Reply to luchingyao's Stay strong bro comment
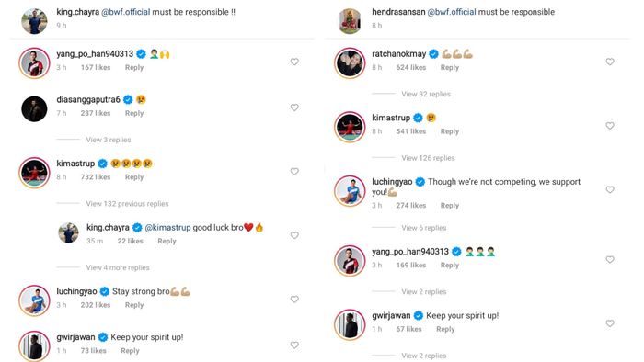Viewport: 644px width, 362px height. [134, 305]
